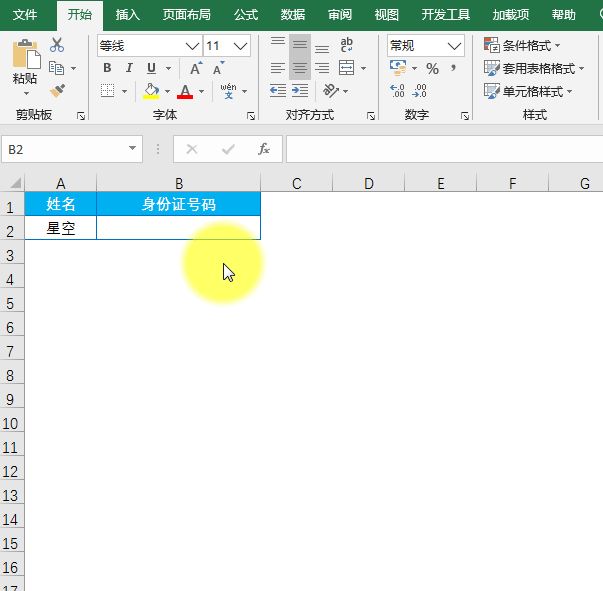Viewport: 603px width, 591px height.
Task: Toggle italic formatting
Action: [x=129, y=68]
